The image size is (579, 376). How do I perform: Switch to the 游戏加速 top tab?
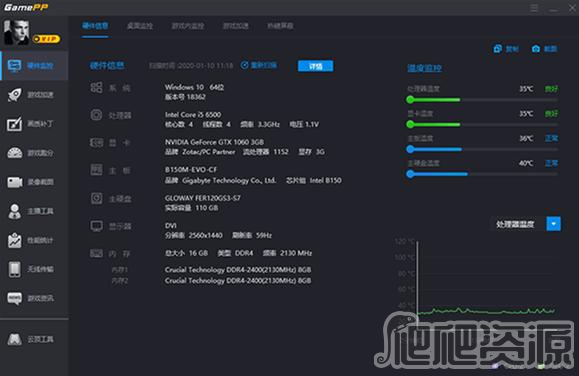click(236, 26)
